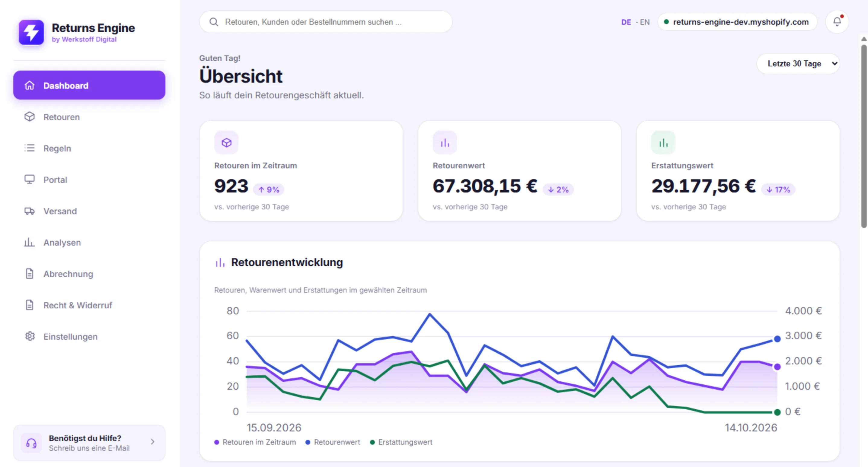Open notifications via the bell icon
Image resolution: width=868 pixels, height=467 pixels.
[x=837, y=22]
